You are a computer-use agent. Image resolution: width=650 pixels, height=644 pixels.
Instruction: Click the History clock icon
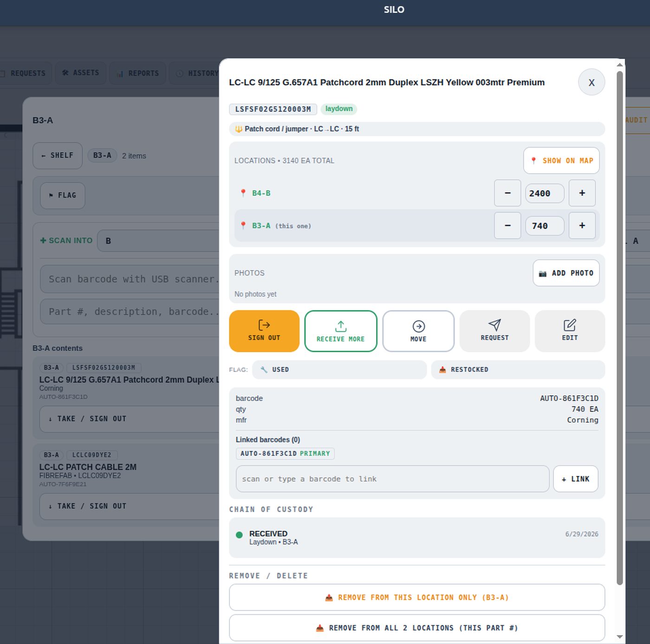tap(180, 73)
